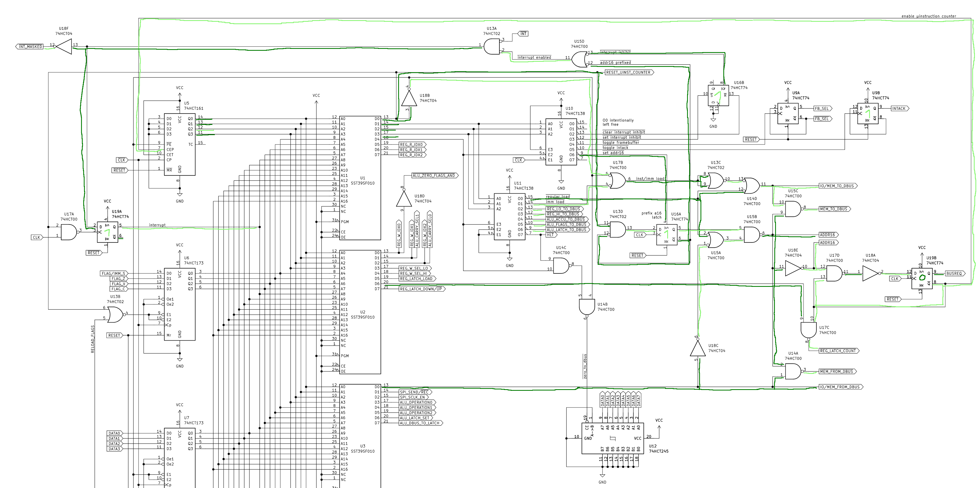Click the HLT label on U11
980x488 pixels.
551,235
